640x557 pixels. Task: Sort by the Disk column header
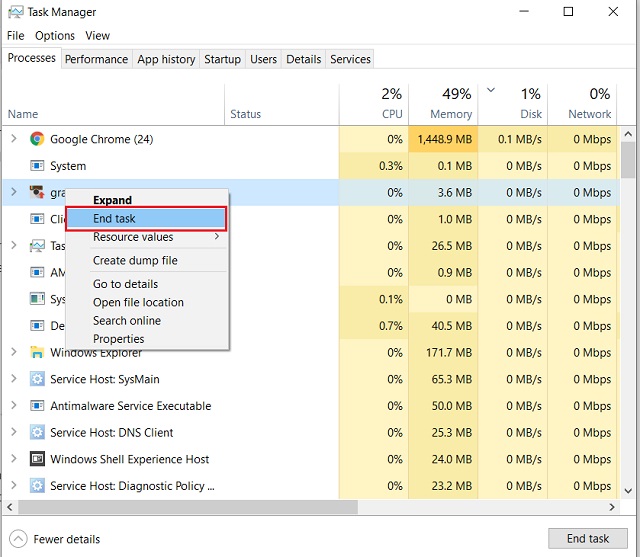(512, 104)
